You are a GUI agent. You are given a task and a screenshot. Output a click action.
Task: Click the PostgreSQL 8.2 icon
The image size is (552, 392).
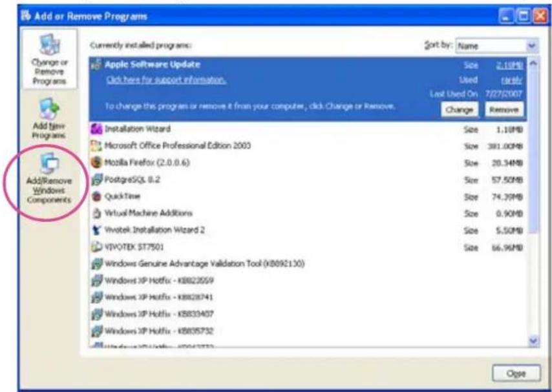click(x=96, y=180)
